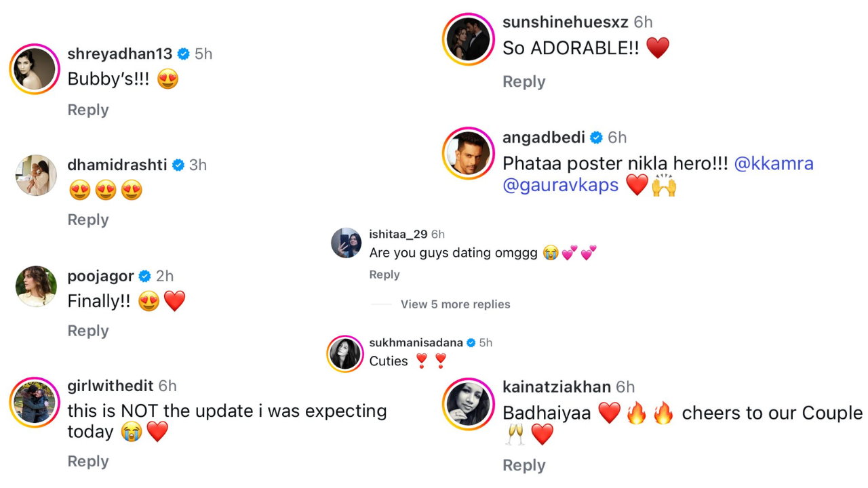The image size is (868, 488).
Task: Open the @kkamra mention link
Action: point(774,163)
